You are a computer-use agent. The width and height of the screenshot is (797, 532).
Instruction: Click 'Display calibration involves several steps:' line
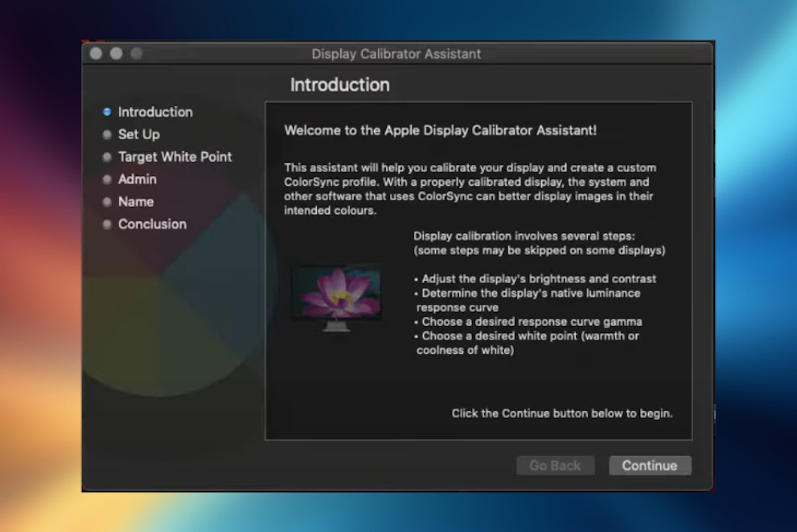coord(524,236)
